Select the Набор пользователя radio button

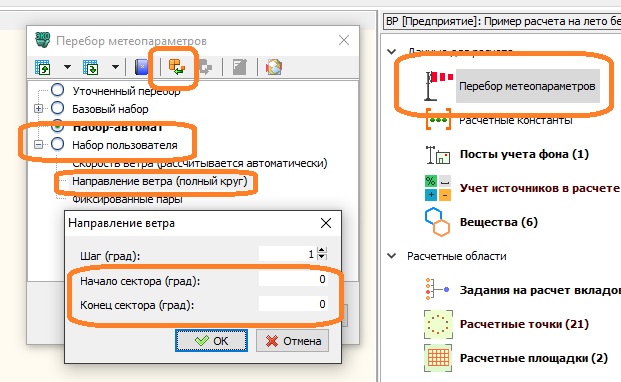tap(57, 144)
